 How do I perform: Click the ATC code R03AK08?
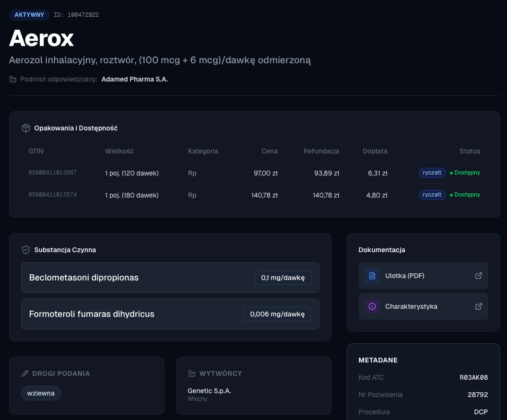coord(473,377)
